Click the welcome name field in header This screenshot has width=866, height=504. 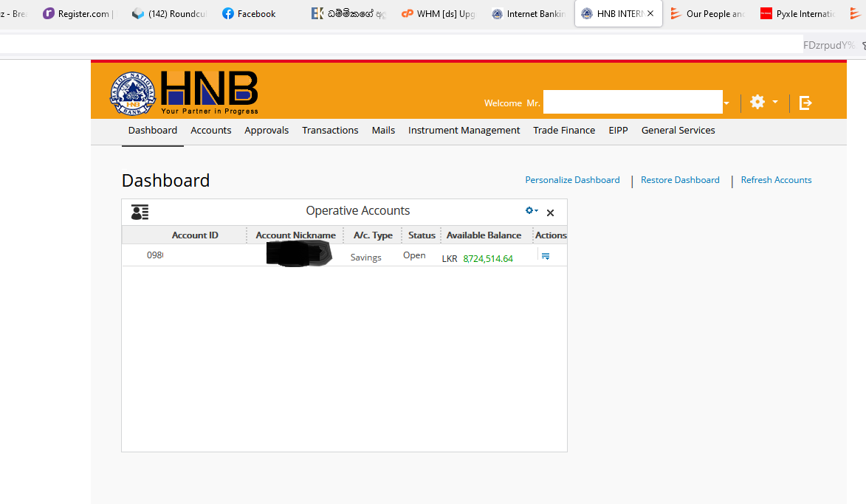tap(633, 102)
